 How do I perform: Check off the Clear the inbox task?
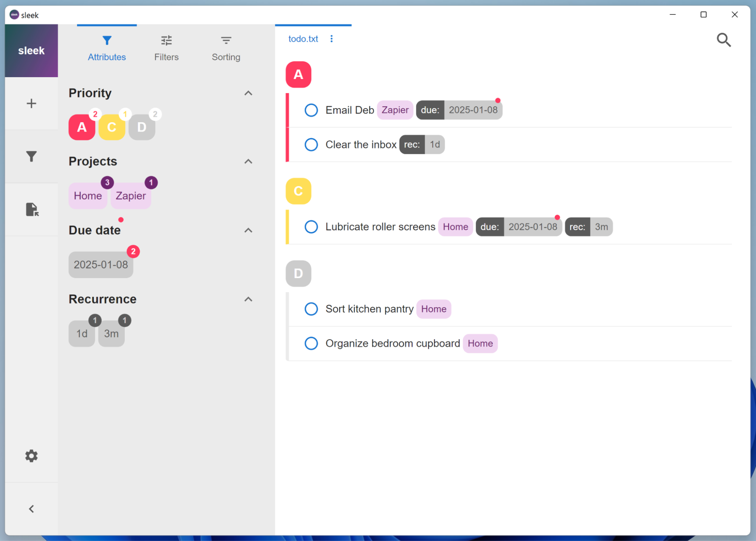[311, 145]
